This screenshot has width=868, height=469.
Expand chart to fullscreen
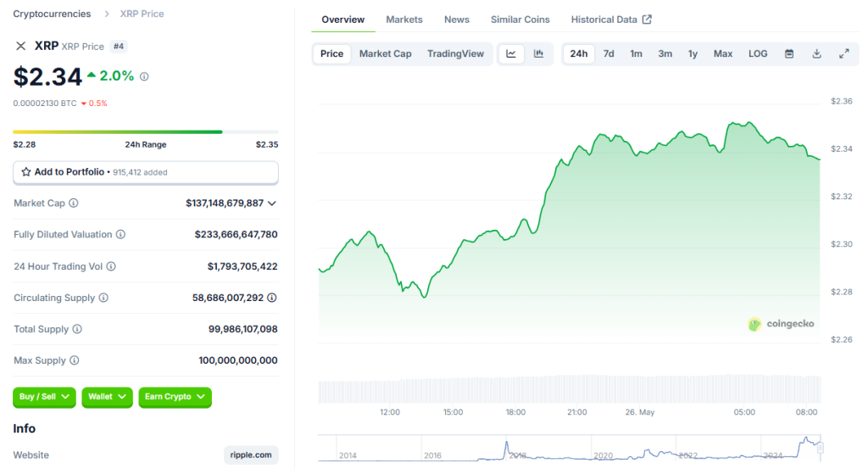click(843, 53)
